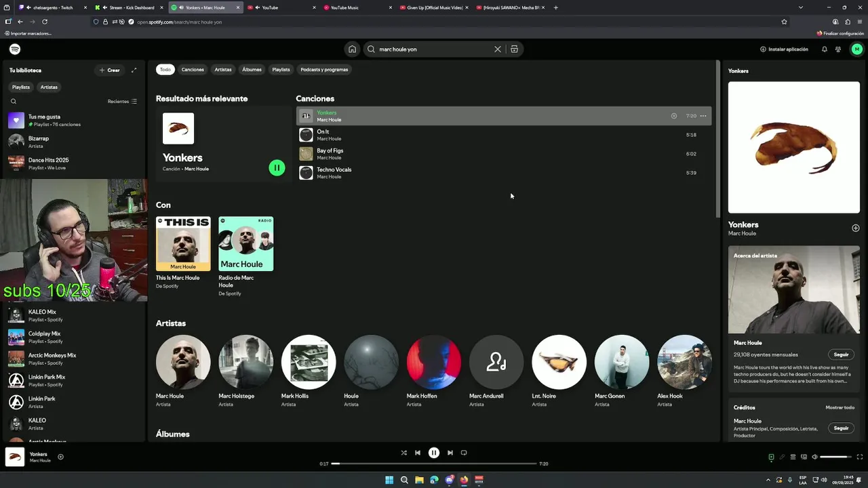Open the Lnt. Noire artist result

pos(559,371)
